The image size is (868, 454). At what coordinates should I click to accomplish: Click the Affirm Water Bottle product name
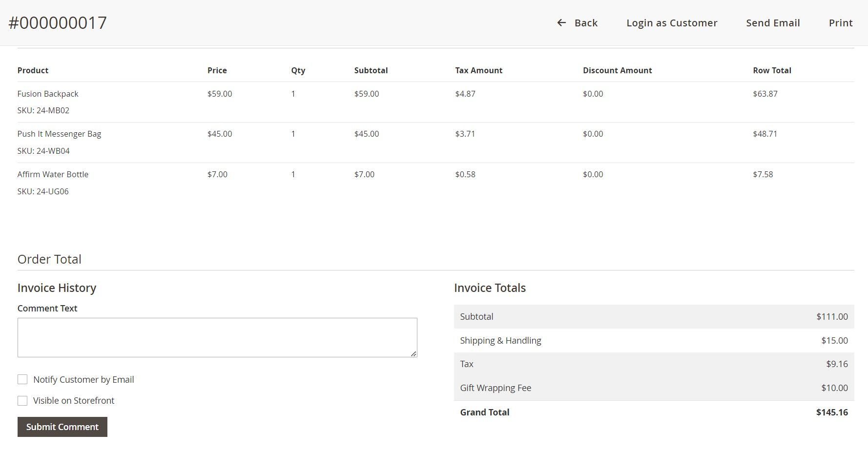pos(53,174)
